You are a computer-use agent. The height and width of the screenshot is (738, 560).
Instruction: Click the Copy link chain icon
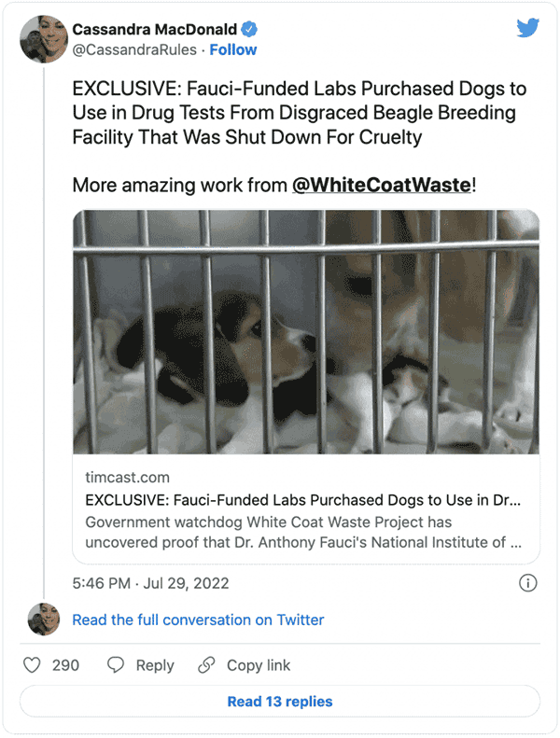(x=206, y=665)
